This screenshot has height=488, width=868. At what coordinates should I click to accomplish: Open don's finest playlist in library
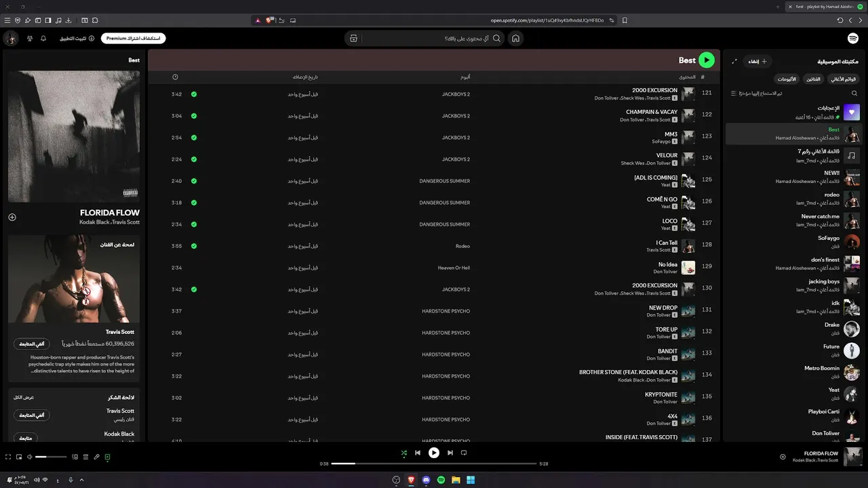(793, 264)
